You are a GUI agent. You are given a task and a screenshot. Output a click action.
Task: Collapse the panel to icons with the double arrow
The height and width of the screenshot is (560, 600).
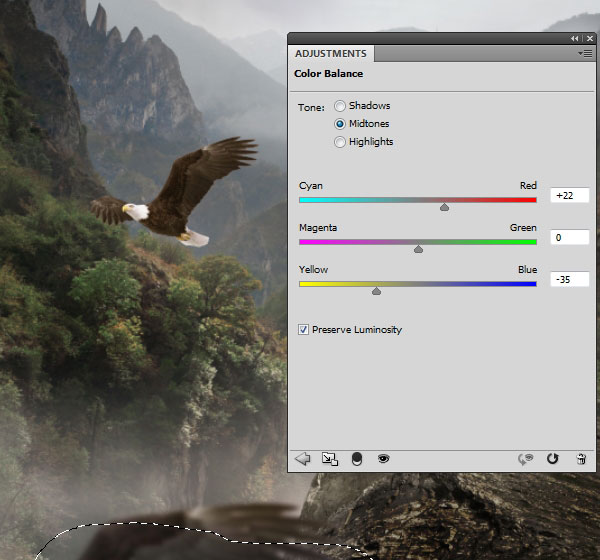pyautogui.click(x=575, y=39)
